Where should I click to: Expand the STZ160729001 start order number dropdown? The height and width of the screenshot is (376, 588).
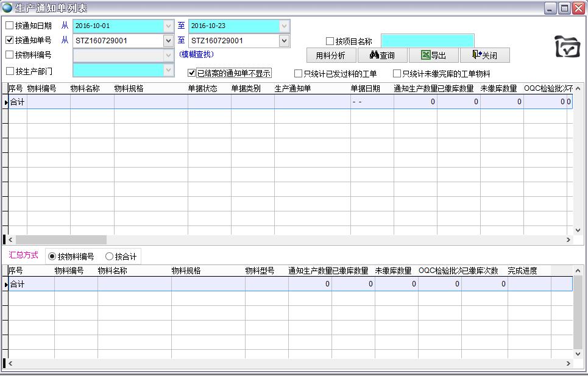pos(169,41)
